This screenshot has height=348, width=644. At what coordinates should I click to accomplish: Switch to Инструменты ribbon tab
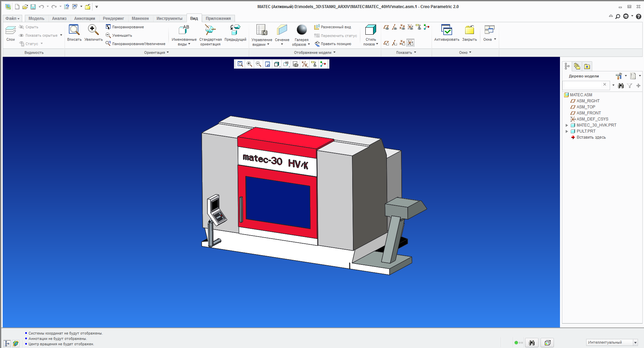tap(169, 19)
